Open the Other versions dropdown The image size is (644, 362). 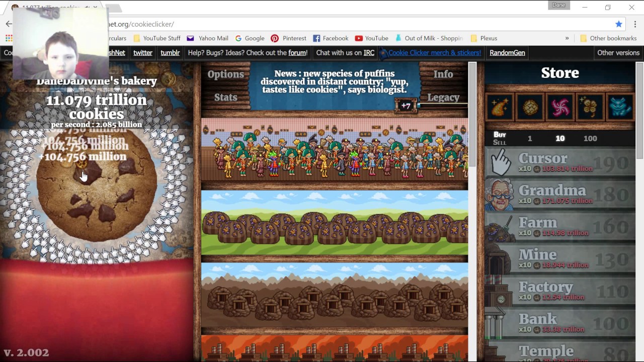(x=618, y=53)
